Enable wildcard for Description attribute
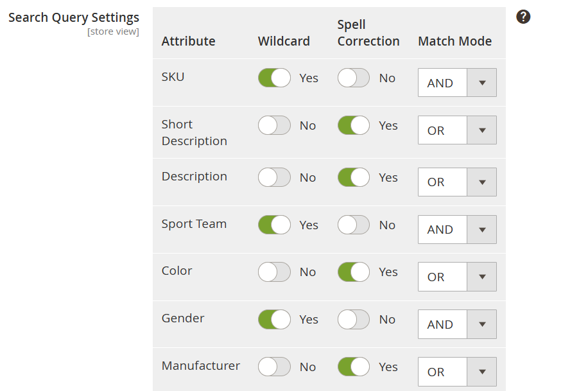Viewport: 588px width, 391px height. [274, 178]
